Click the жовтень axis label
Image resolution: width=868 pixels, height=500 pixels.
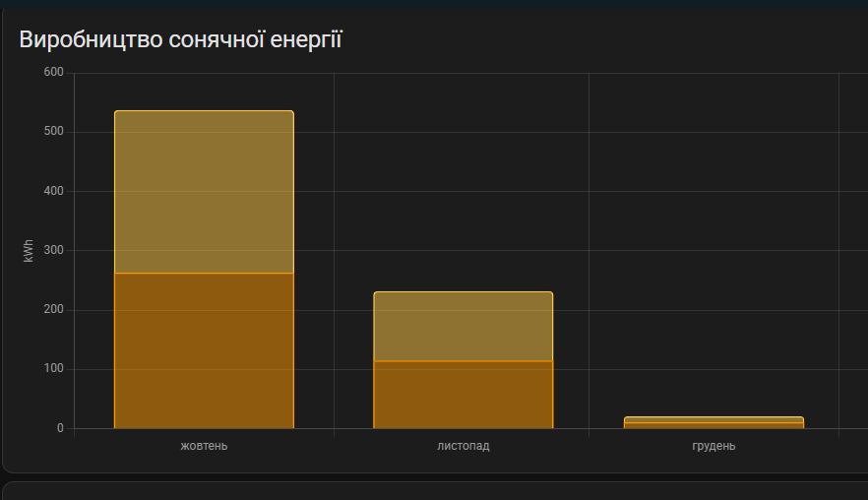pyautogui.click(x=204, y=446)
